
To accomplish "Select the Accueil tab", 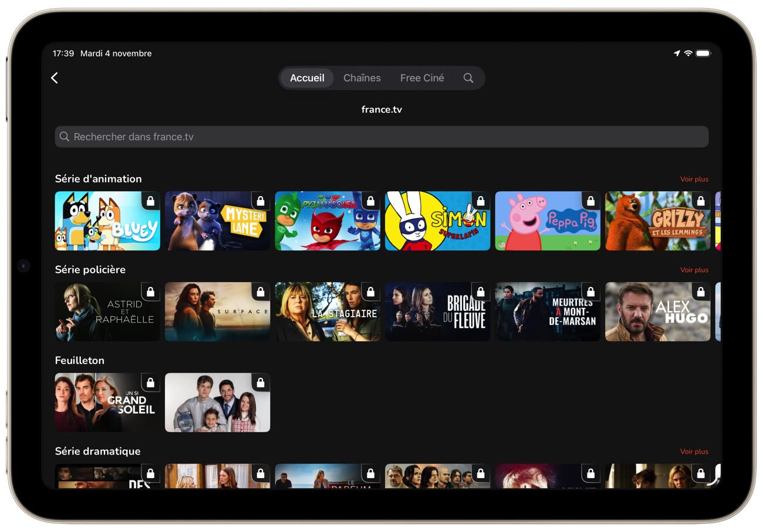I will (x=307, y=78).
